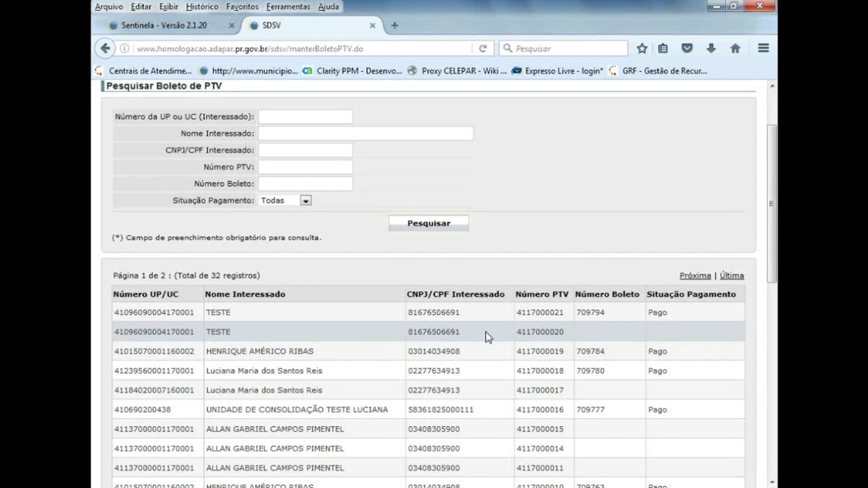Click the Número da UP ou UC field
Screen dimensions: 868x488
(x=305, y=116)
